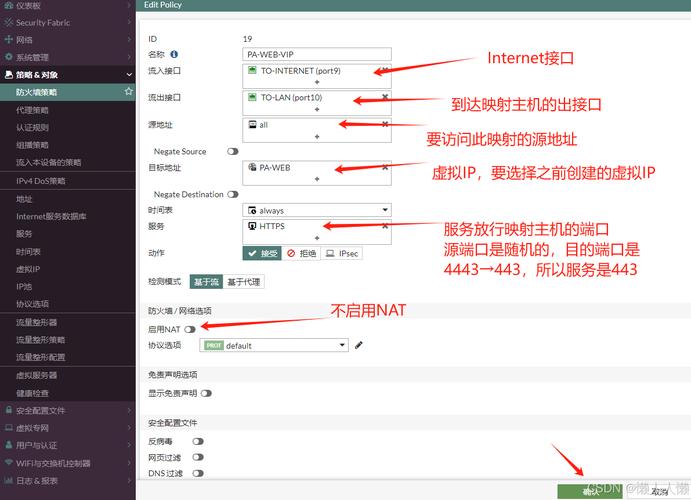Expand 虚拟专网 via its chevron

pos(129,427)
